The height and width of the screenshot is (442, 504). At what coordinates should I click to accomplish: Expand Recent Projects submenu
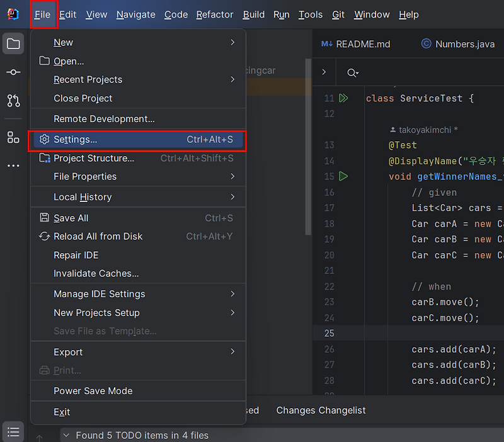pyautogui.click(x=138, y=79)
